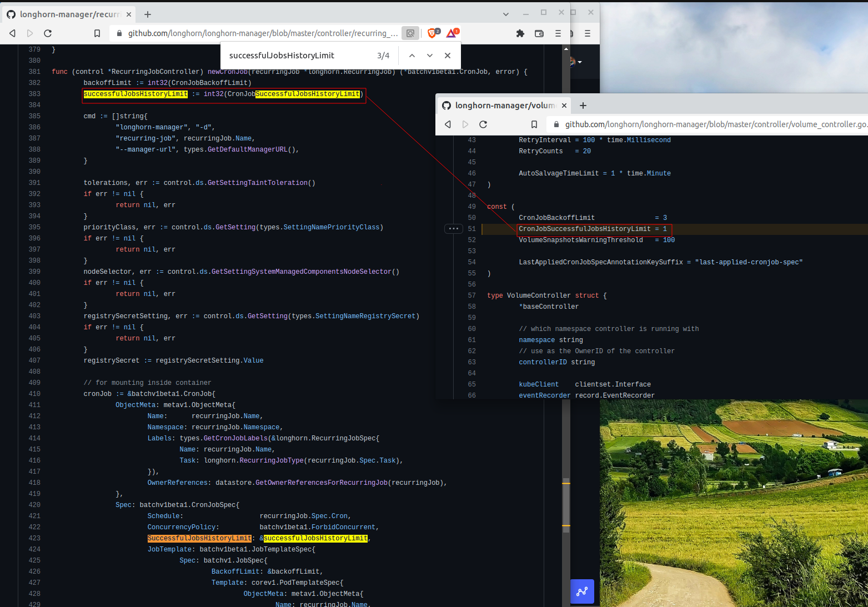Viewport: 868px width, 607px height.
Task: Select the longhorn-manager/volume tab
Action: click(x=504, y=106)
